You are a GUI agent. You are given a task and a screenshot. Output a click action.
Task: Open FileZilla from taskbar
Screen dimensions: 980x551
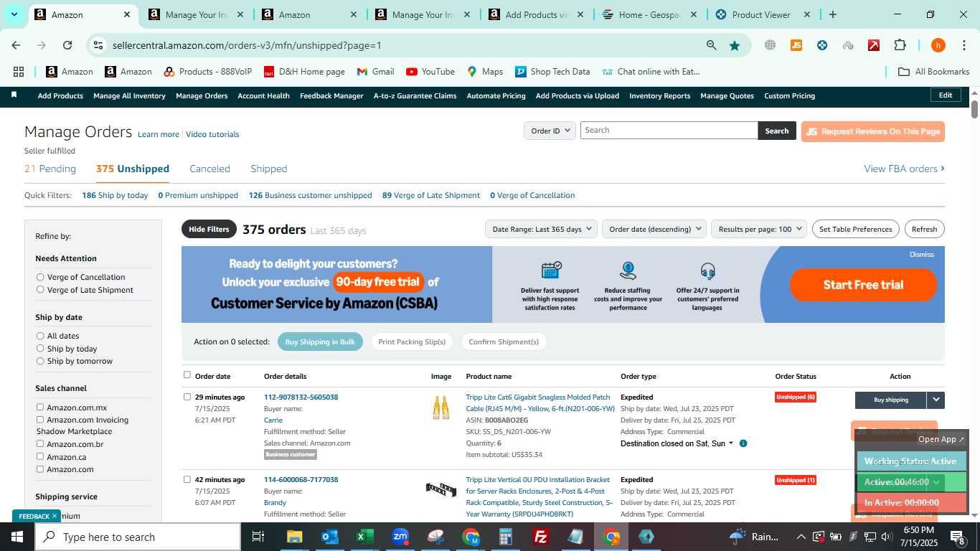pos(541,537)
